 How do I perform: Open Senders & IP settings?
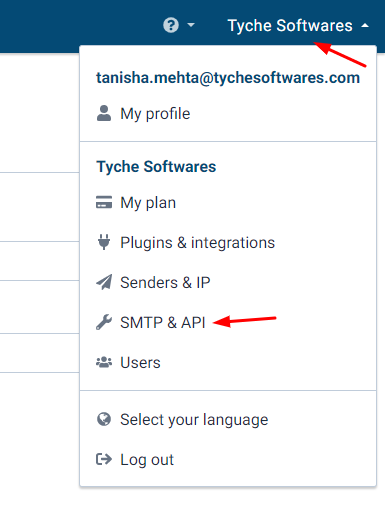pyautogui.click(x=165, y=283)
